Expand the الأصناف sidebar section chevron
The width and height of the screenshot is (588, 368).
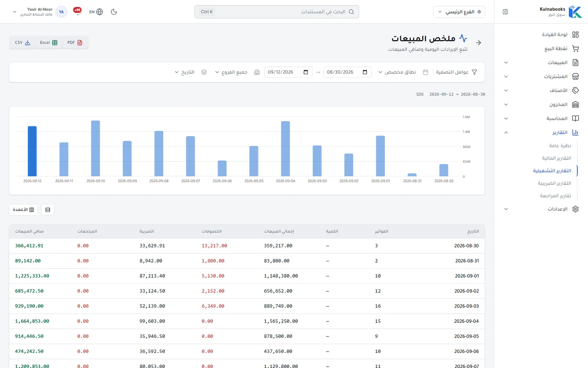pyautogui.click(x=506, y=90)
